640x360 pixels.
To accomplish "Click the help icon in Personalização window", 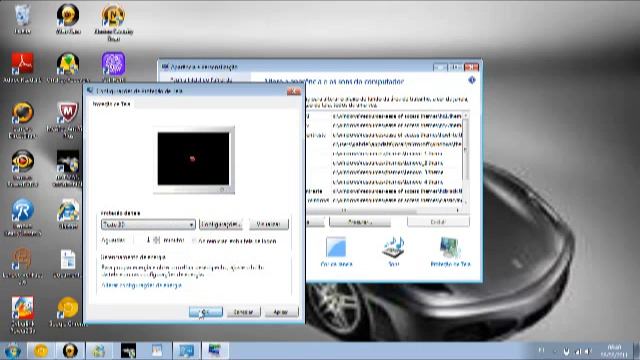I will tap(472, 80).
